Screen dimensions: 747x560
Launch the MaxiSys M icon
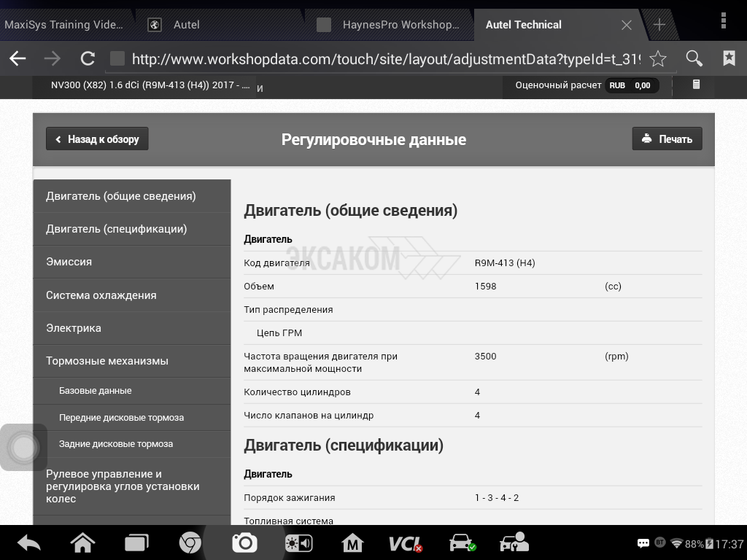tap(352, 543)
